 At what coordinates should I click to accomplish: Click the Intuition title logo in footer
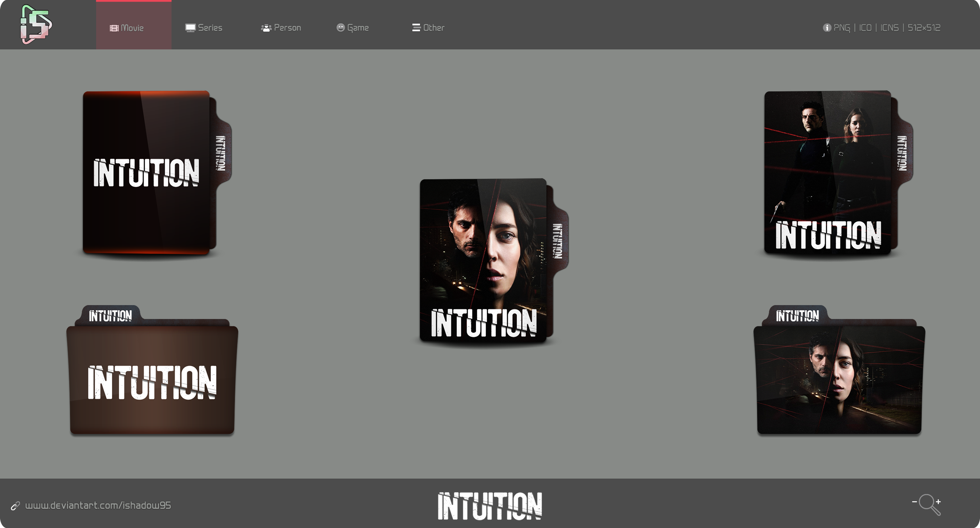coord(490,506)
